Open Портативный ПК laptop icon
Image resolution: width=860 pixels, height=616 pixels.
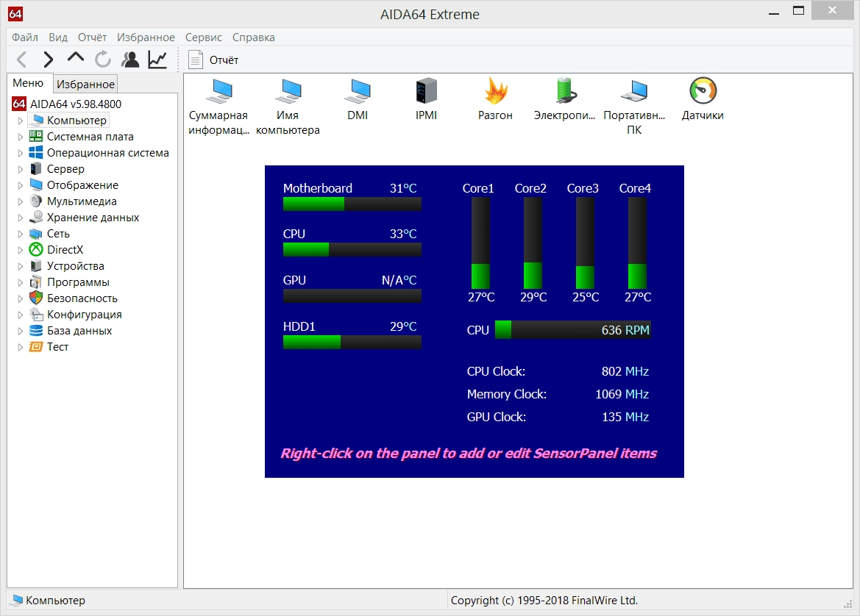(634, 91)
